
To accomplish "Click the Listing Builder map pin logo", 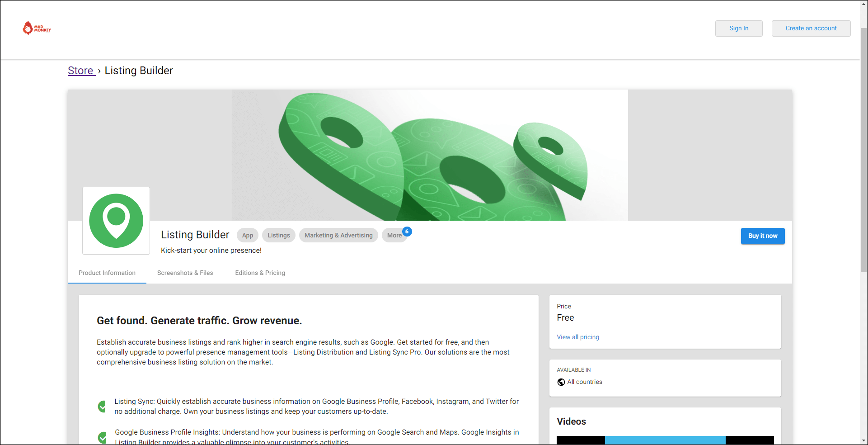I will tap(116, 221).
